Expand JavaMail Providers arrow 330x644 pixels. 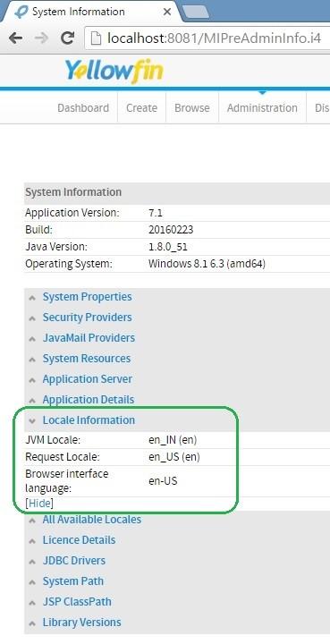[32, 339]
